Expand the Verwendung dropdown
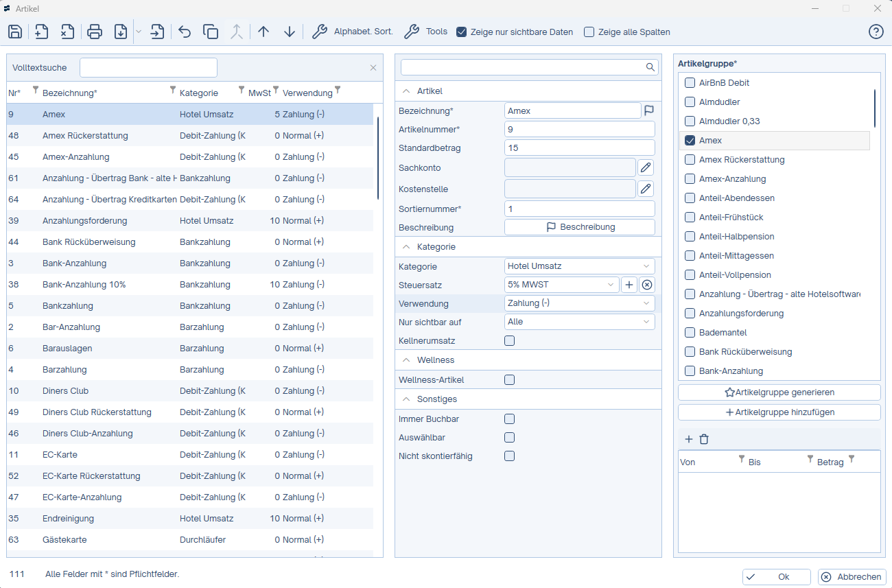 point(579,303)
